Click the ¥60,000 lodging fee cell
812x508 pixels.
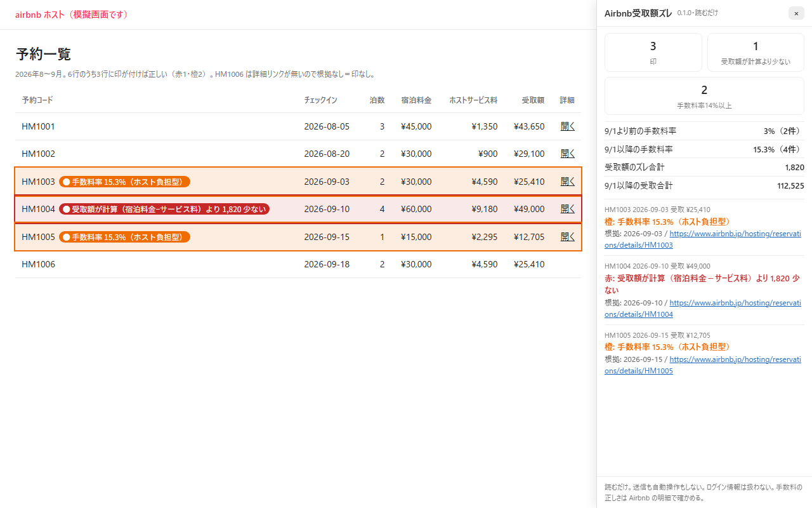(416, 209)
